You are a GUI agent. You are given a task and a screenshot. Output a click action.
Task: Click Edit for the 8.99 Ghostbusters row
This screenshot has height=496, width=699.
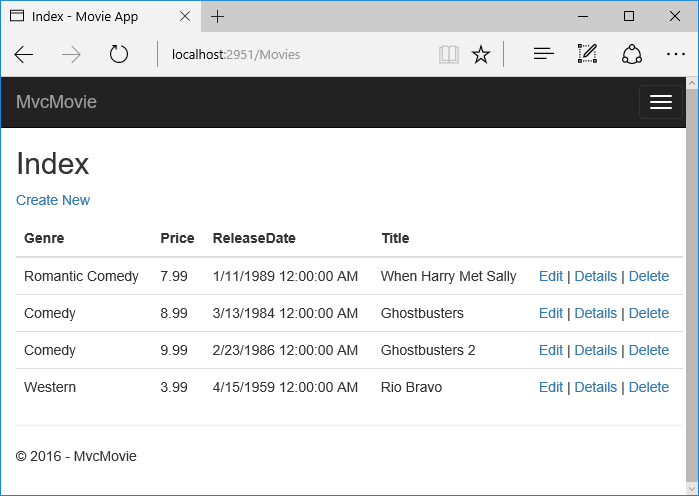[551, 313]
